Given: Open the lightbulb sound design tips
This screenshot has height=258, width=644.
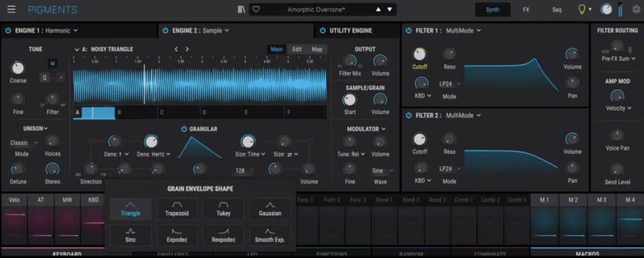Looking at the screenshot, I should pyautogui.click(x=582, y=10).
